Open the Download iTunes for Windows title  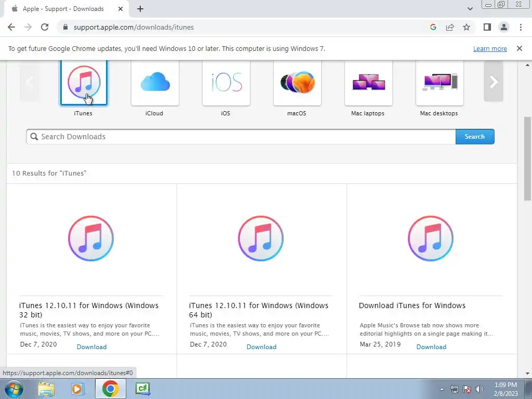pos(412,305)
